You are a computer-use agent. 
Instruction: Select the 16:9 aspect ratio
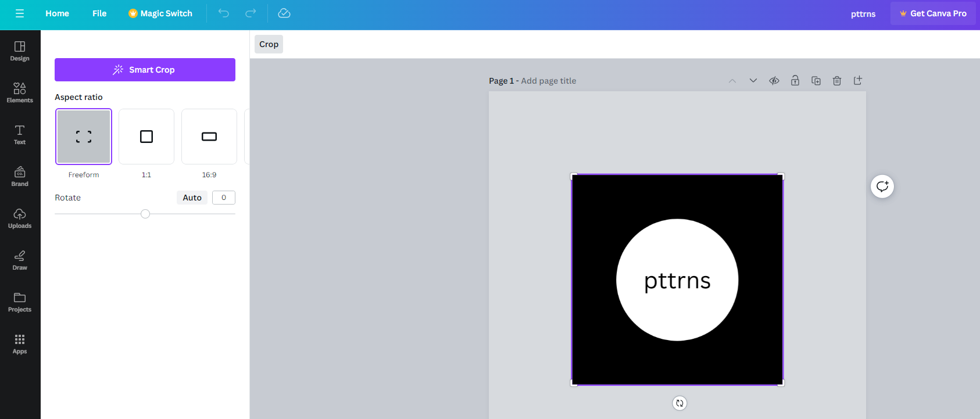click(x=209, y=137)
